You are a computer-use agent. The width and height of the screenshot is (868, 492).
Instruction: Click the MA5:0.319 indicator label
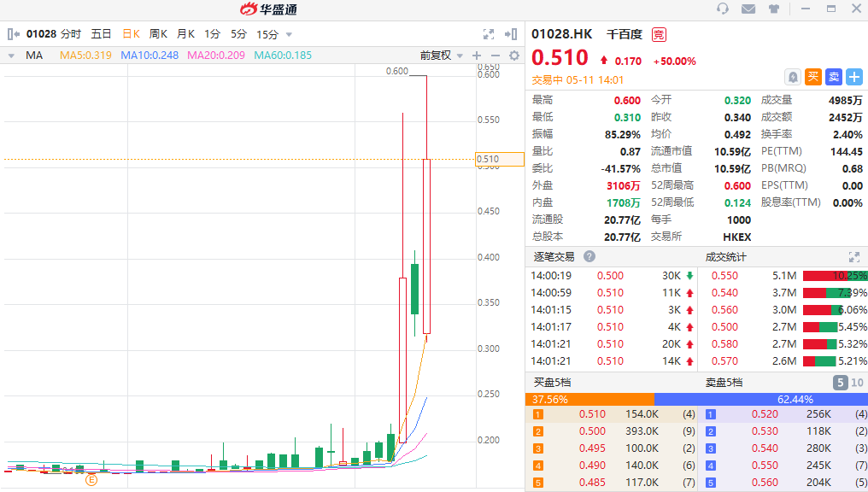coord(85,56)
